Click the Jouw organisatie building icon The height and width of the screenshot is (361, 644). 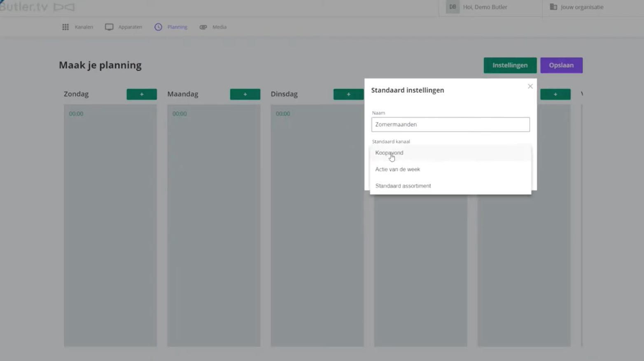553,7
